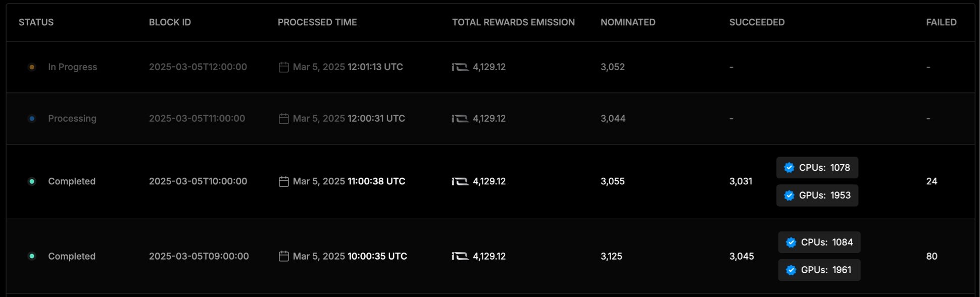
Task: Click the PROCESSED TIME column header
Action: click(317, 22)
